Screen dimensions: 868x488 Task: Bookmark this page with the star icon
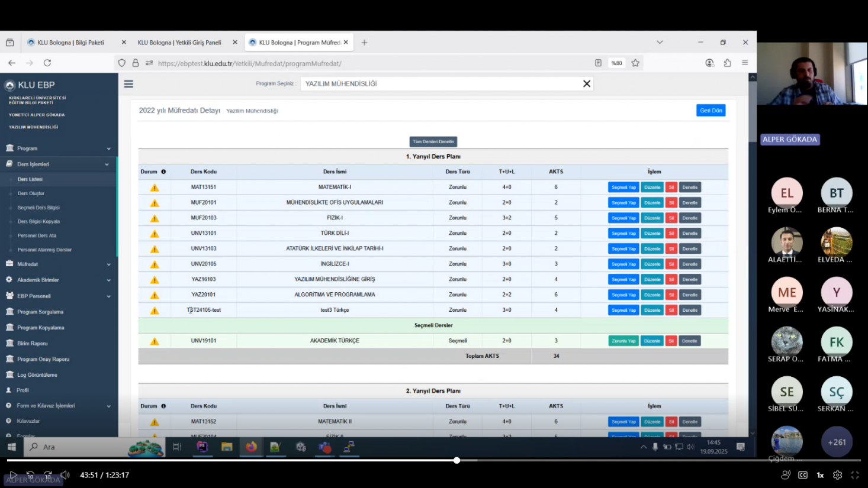click(x=635, y=63)
